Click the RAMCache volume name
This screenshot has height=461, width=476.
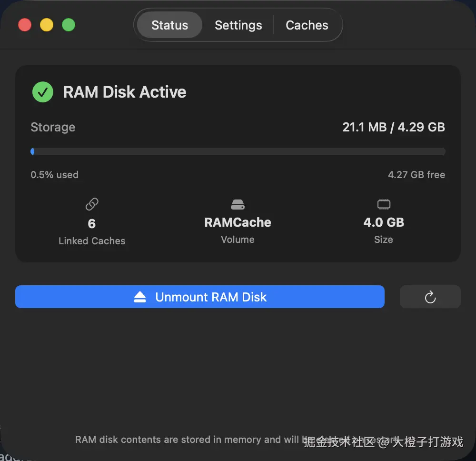tap(238, 222)
